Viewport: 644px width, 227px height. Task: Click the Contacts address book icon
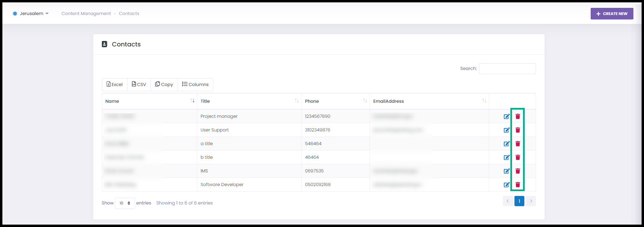105,44
